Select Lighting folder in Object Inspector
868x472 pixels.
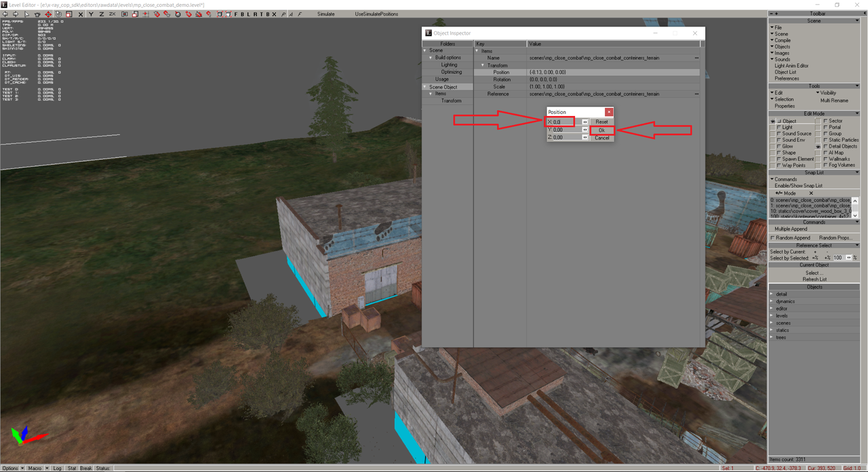(449, 64)
